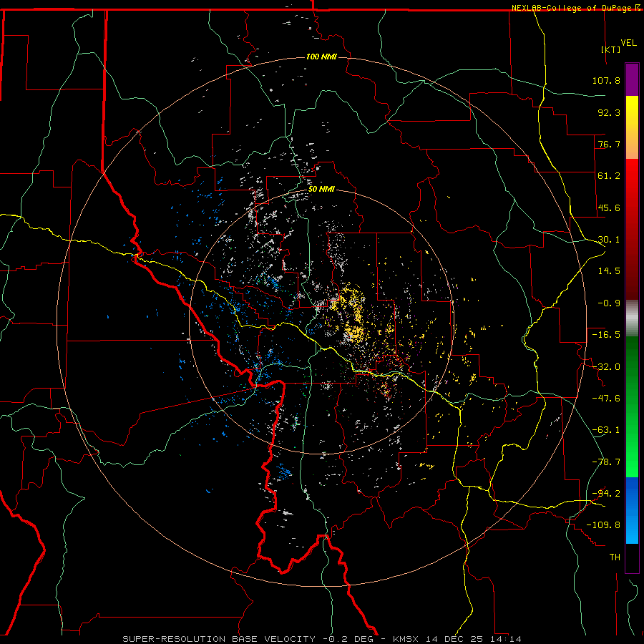Click the -94.2 legend value
Screen dimensions: 644x644
tap(606, 494)
